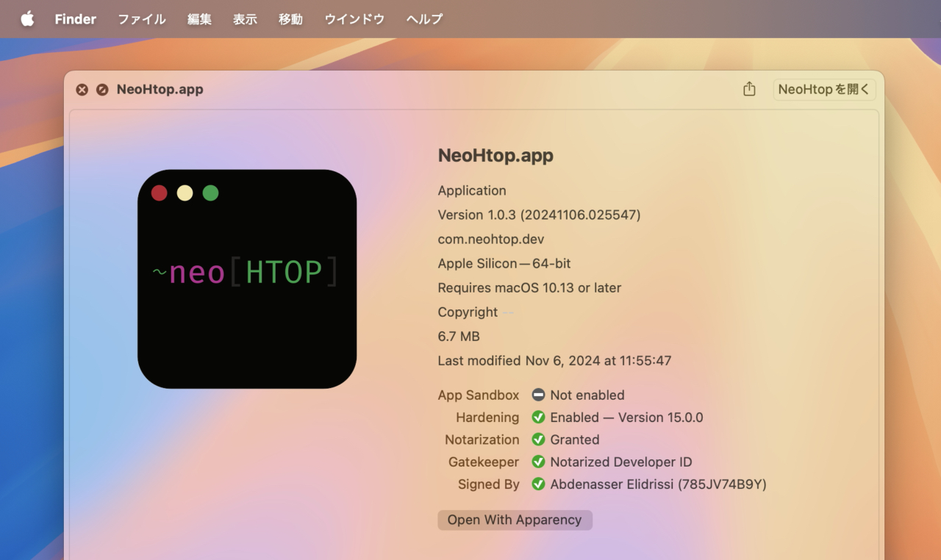Click the green checkmark beside Gatekeeper
The width and height of the screenshot is (941, 560).
538,462
